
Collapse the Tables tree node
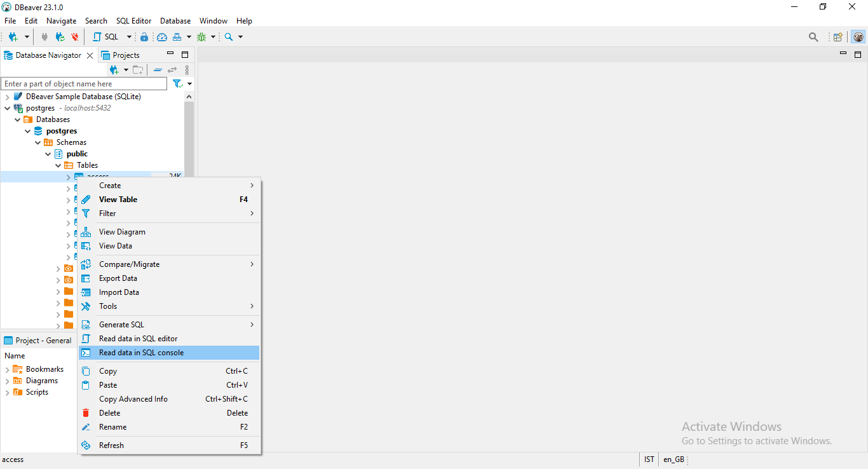[58, 165]
